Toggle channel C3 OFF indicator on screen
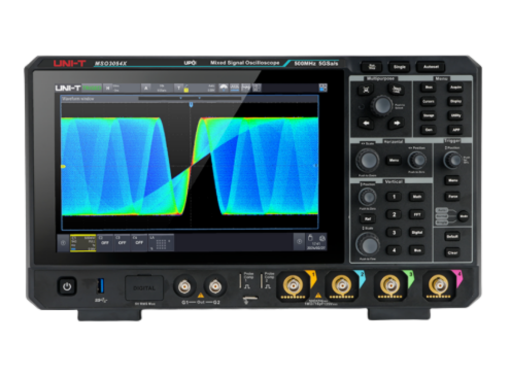Viewport: 512px width, 380px height. tap(122, 242)
